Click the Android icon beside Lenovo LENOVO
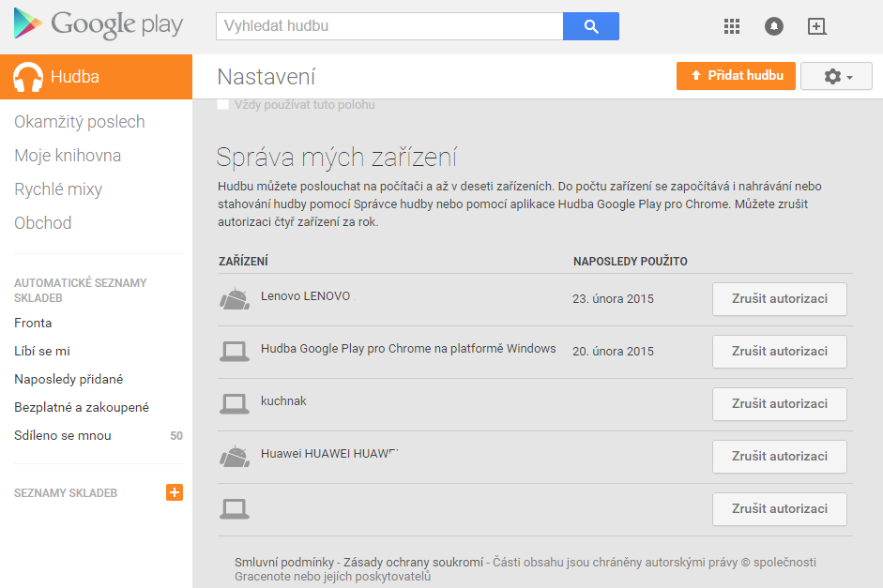883x588 pixels. 235,298
